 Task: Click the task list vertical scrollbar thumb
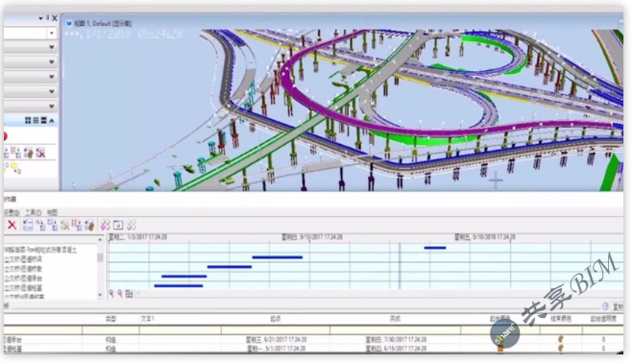point(100,257)
